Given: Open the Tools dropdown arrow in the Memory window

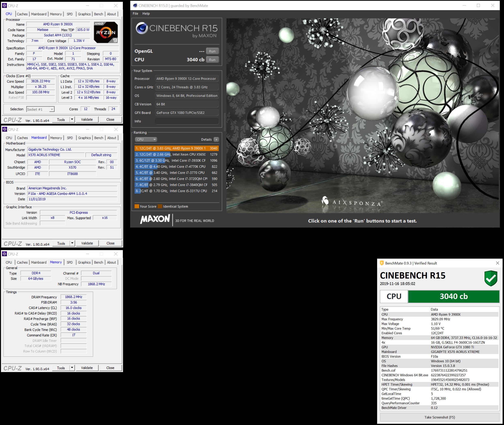Looking at the screenshot, I should 72,368.
